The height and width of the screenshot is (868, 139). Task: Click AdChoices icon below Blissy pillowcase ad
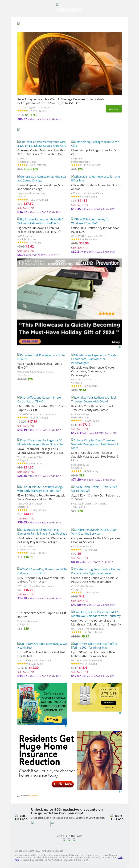[x=120, y=347]
